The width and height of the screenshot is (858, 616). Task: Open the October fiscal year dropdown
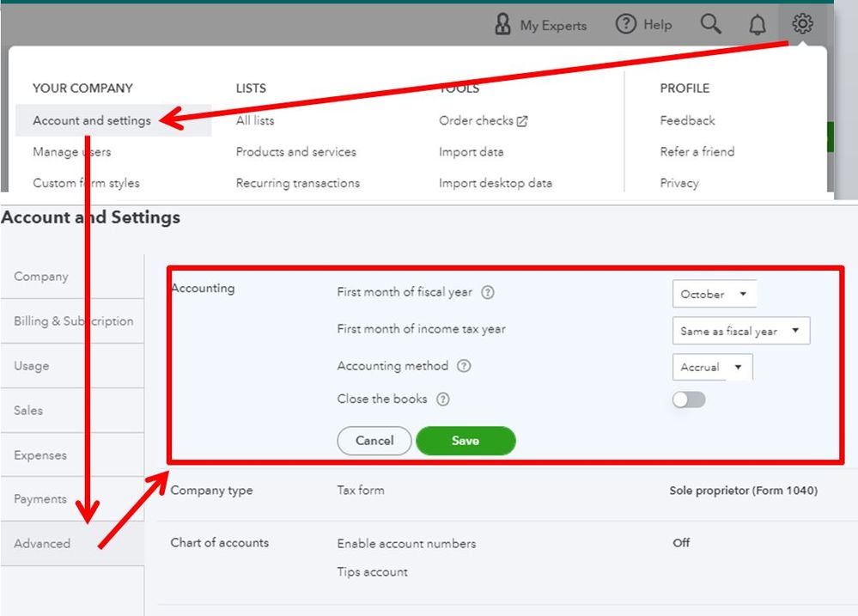pos(714,294)
